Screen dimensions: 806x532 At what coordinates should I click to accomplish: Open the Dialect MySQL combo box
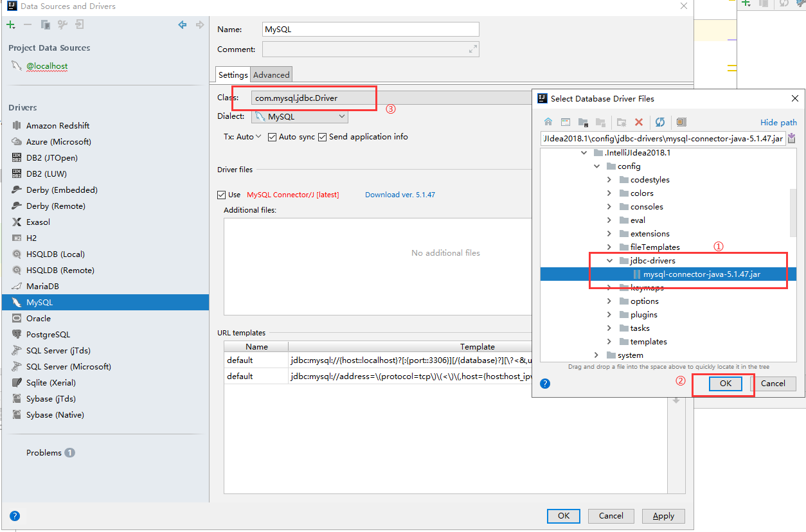[x=300, y=117]
